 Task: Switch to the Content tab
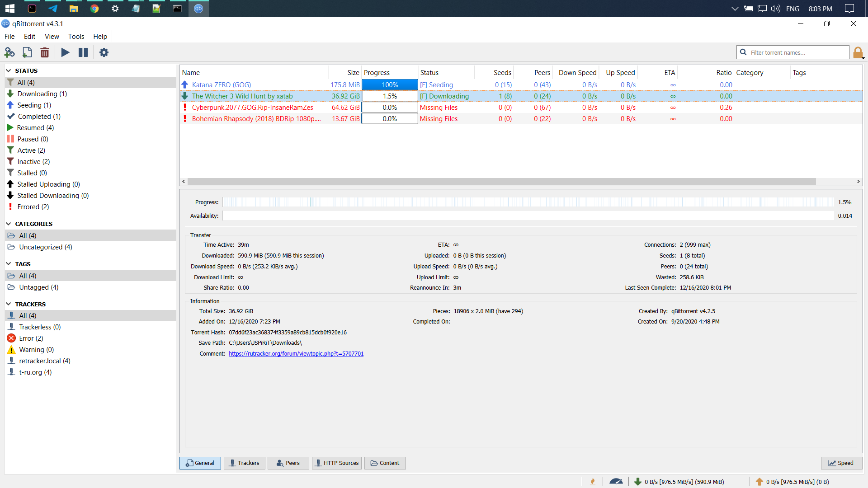coord(385,463)
